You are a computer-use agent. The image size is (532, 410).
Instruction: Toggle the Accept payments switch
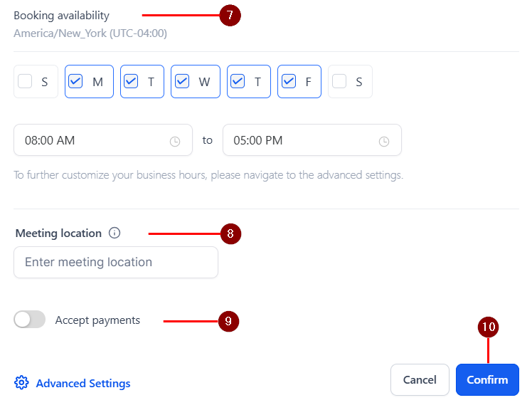[30, 320]
